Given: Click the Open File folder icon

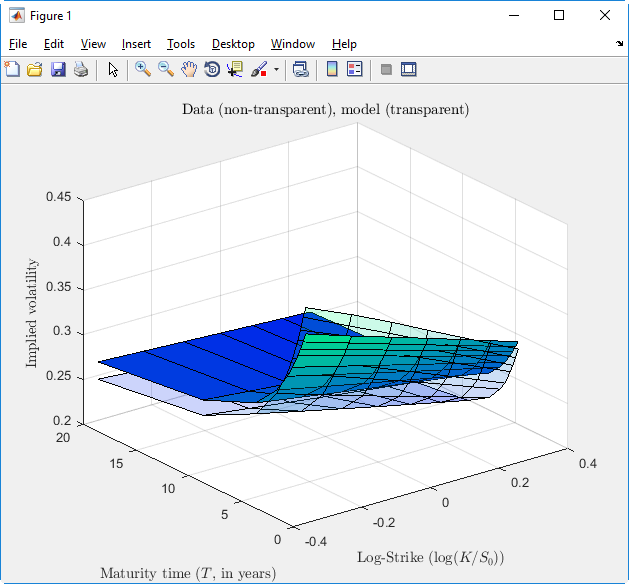Looking at the screenshot, I should 35,69.
